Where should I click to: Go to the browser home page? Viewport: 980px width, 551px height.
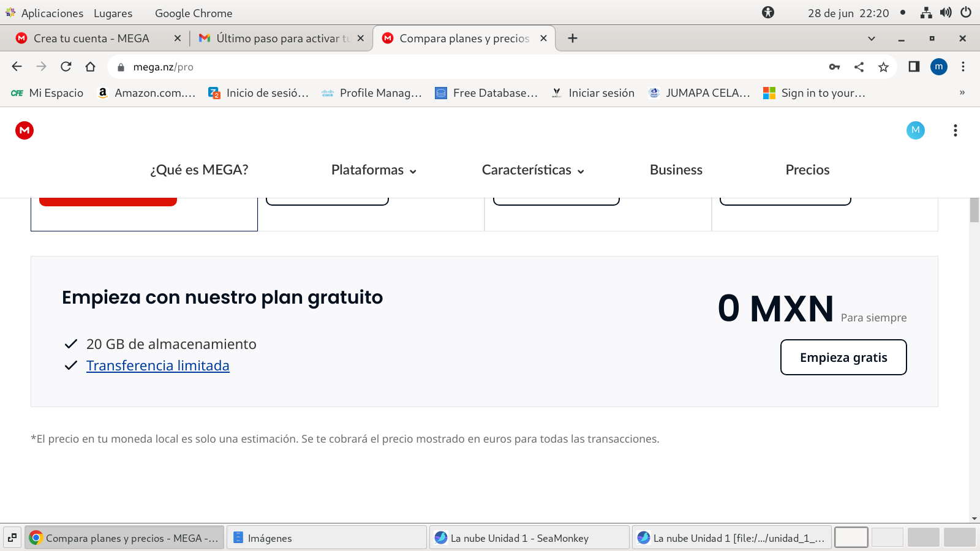tap(91, 67)
